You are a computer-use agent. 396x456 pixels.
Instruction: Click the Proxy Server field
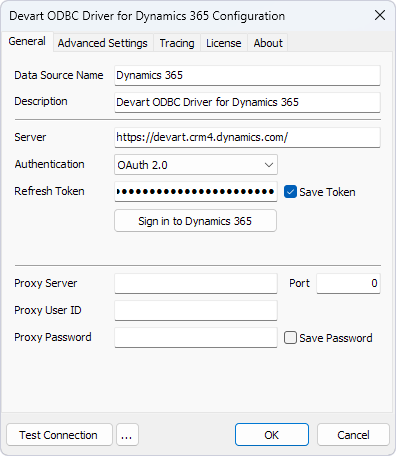coord(196,283)
